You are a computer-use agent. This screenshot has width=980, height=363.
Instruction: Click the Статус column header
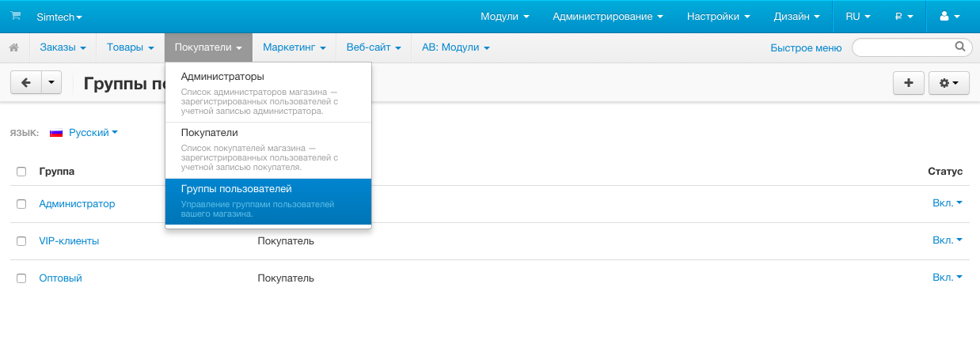(945, 171)
